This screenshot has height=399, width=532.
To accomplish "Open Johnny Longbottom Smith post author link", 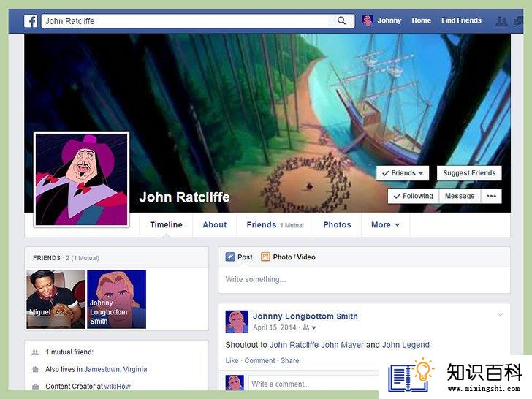I will (x=305, y=316).
